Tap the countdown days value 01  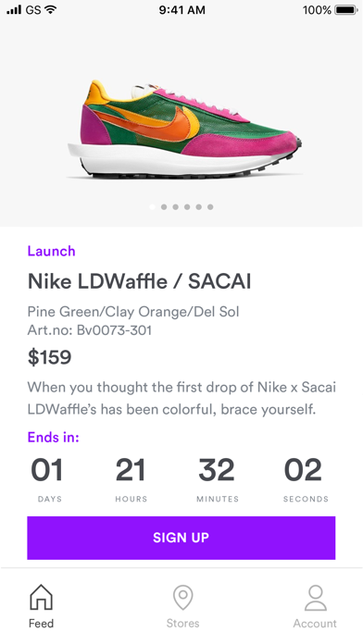[x=47, y=470]
